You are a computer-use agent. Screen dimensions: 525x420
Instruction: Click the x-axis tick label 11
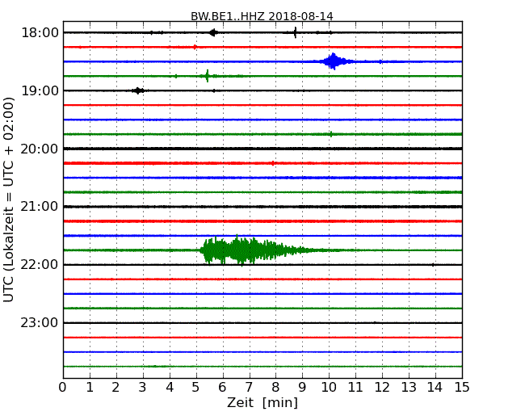tap(355, 388)
